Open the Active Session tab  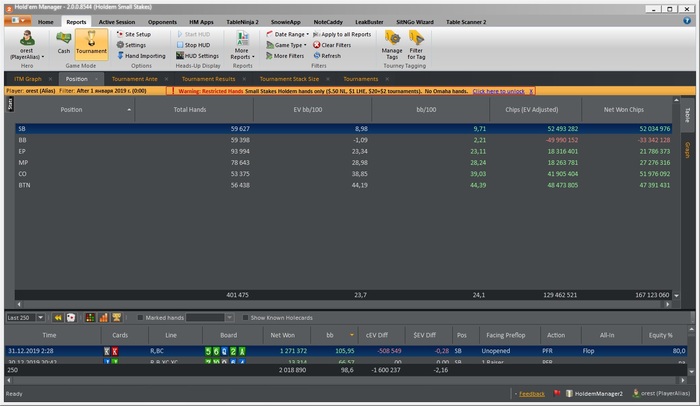click(x=117, y=22)
